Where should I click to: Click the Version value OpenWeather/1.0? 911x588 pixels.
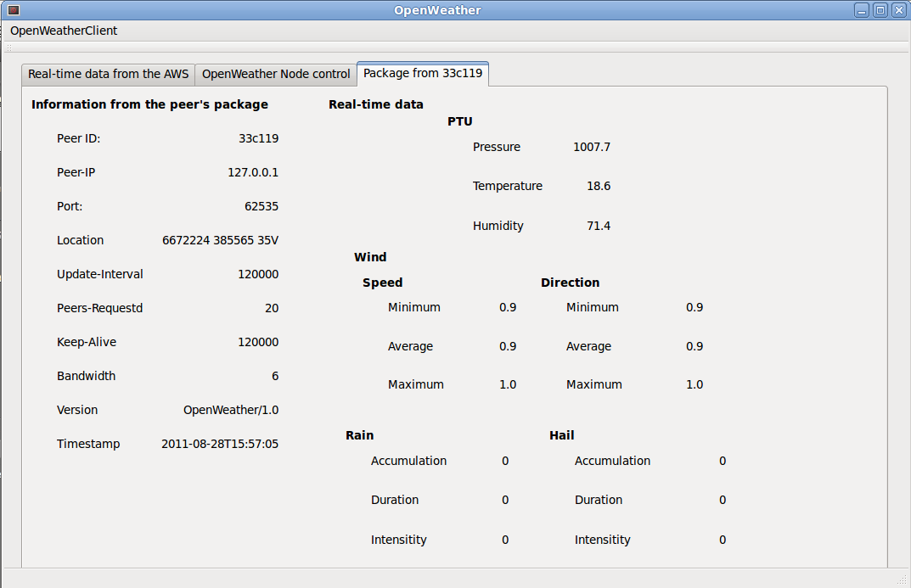230,410
